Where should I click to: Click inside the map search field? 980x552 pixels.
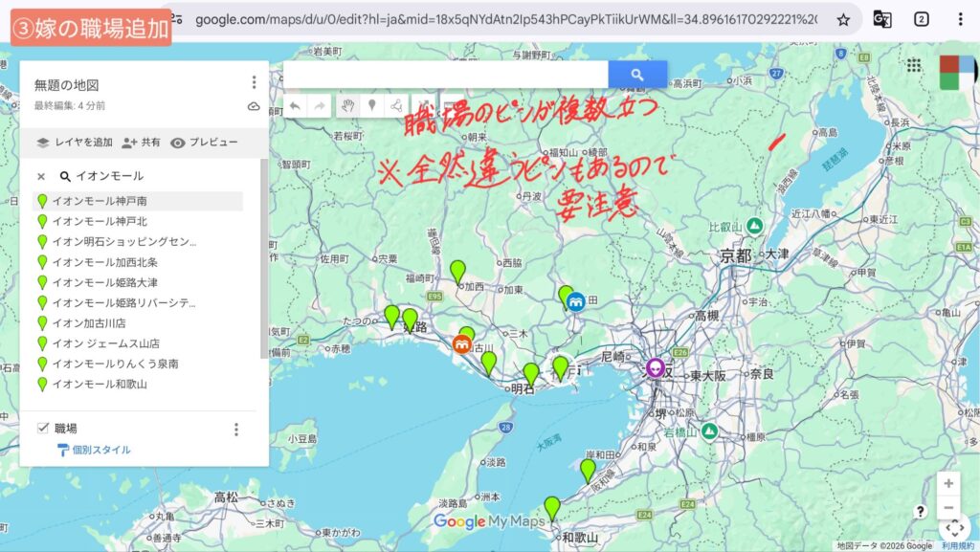coord(445,75)
